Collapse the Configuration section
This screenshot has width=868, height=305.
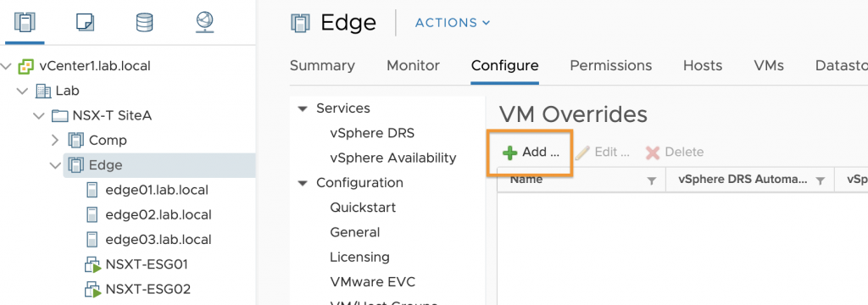coord(303,183)
